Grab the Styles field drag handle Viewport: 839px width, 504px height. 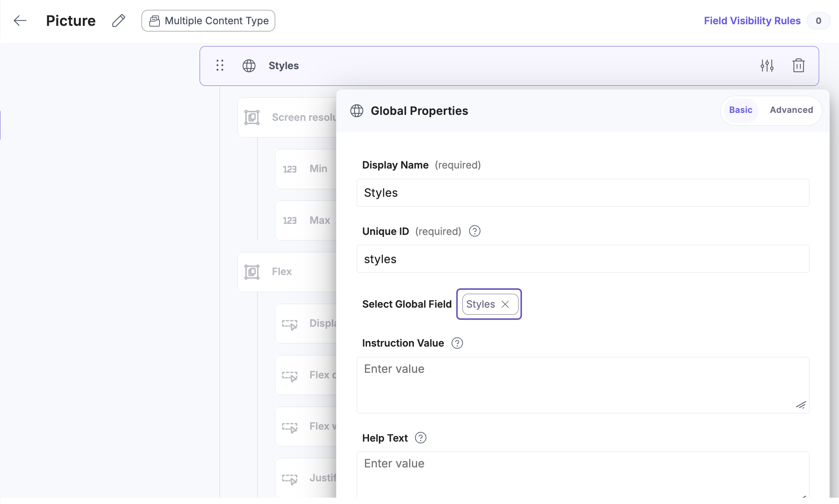[220, 66]
